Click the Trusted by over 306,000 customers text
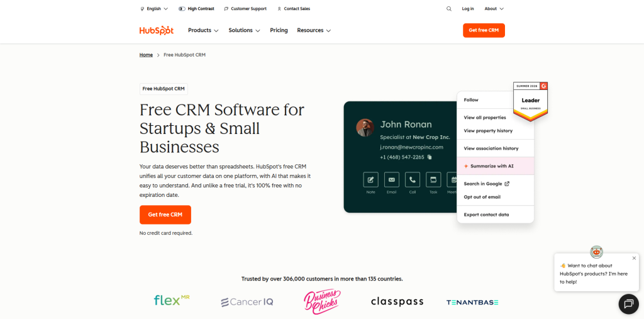Image resolution: width=644 pixels, height=319 pixels. (322, 279)
